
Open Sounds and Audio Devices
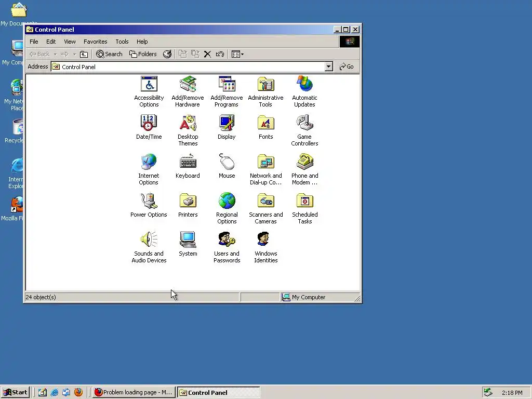pyautogui.click(x=149, y=248)
